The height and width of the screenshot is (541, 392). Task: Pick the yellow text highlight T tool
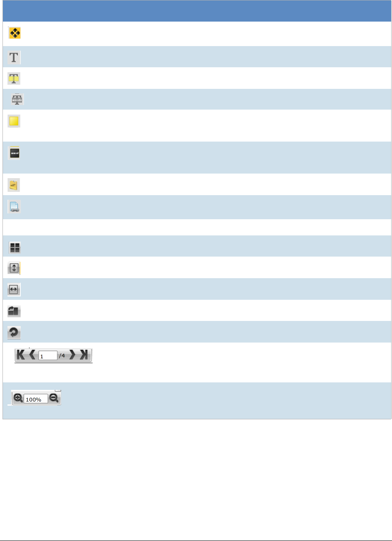14,78
